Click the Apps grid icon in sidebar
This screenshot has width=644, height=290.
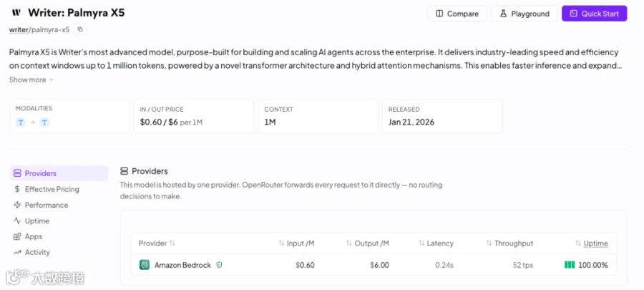point(17,236)
